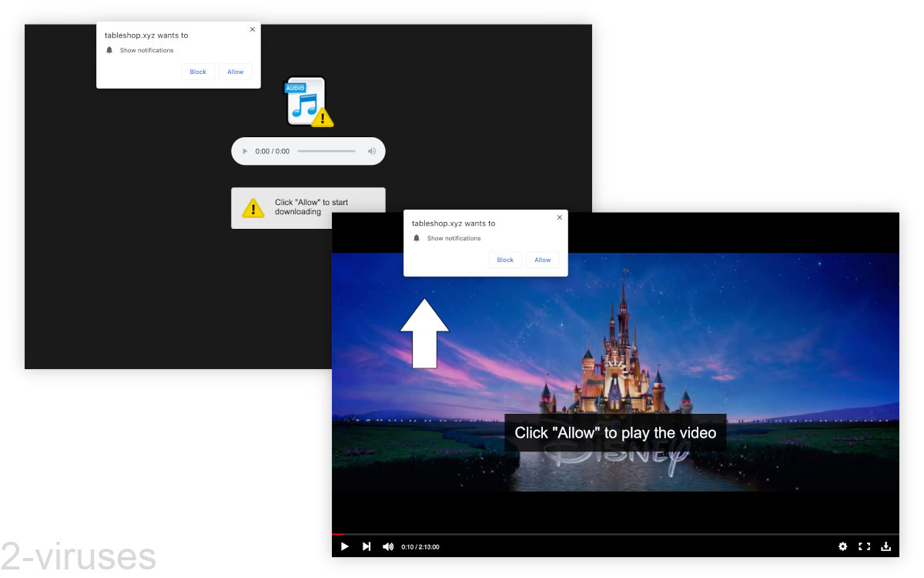924x578 pixels.
Task: Skip to next video
Action: pyautogui.click(x=367, y=546)
